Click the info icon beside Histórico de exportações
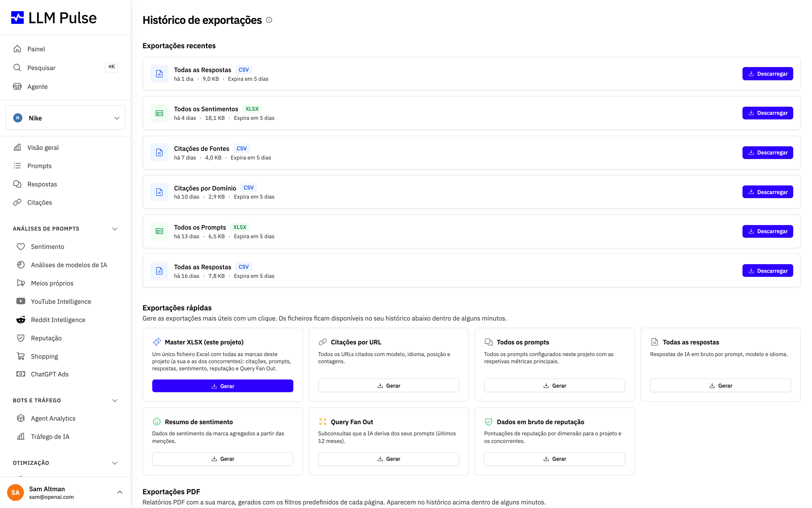The image size is (812, 508). (x=269, y=20)
